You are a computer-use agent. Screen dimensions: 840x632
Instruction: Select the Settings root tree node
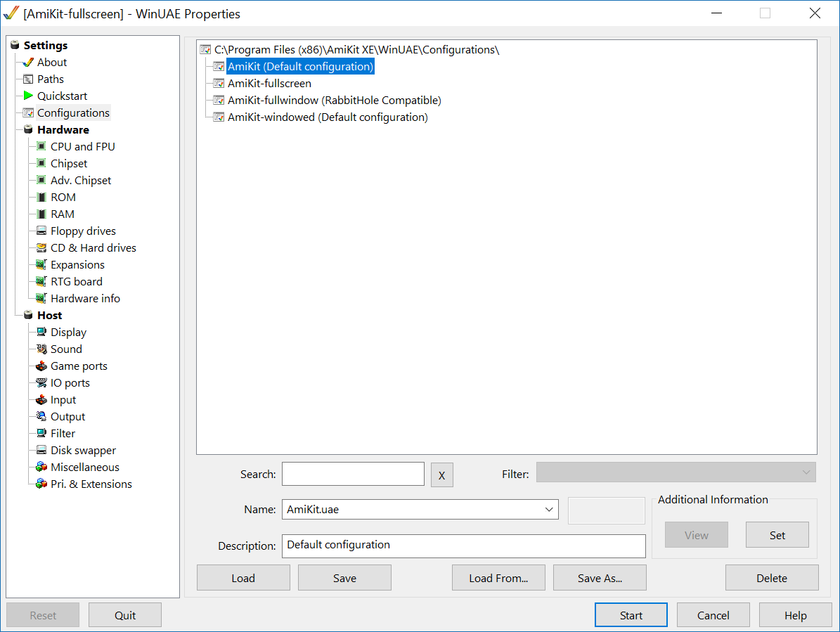(46, 46)
